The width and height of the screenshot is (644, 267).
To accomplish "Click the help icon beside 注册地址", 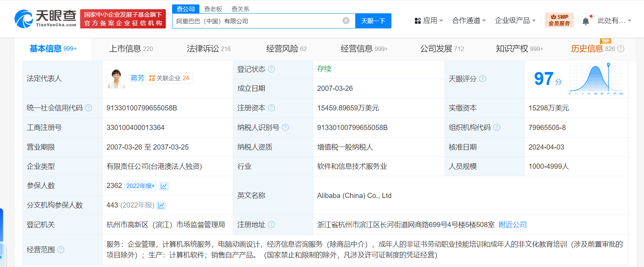I will pos(271,225).
